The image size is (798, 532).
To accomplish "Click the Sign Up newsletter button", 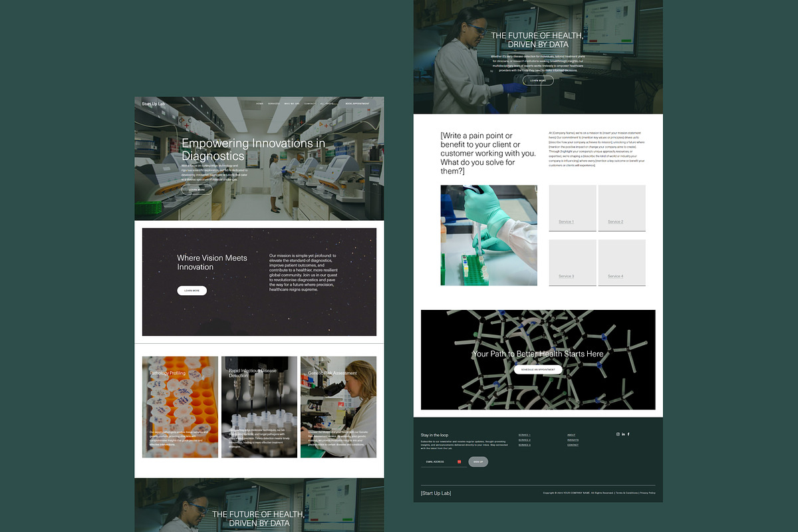I will pyautogui.click(x=478, y=462).
